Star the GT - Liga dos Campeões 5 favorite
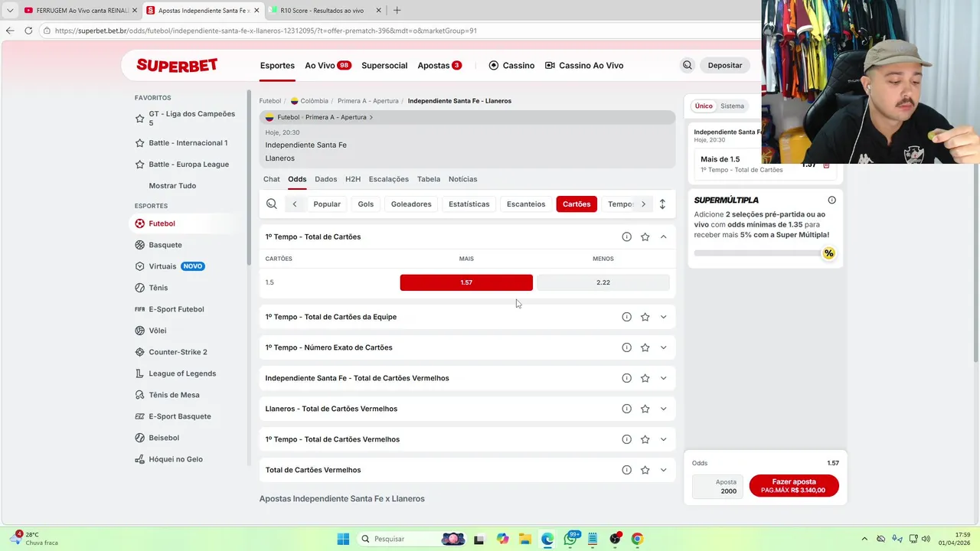 tap(139, 119)
